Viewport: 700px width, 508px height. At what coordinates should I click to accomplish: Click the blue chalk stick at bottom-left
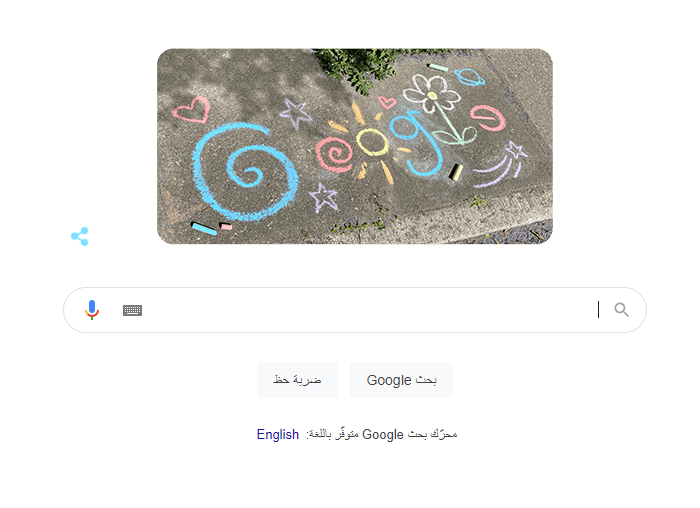pyautogui.click(x=204, y=228)
